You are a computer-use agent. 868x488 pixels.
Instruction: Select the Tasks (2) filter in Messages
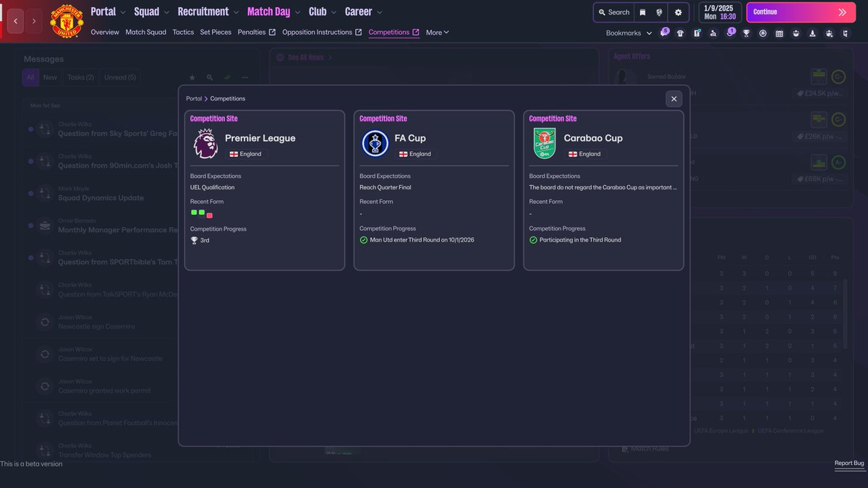pyautogui.click(x=80, y=77)
